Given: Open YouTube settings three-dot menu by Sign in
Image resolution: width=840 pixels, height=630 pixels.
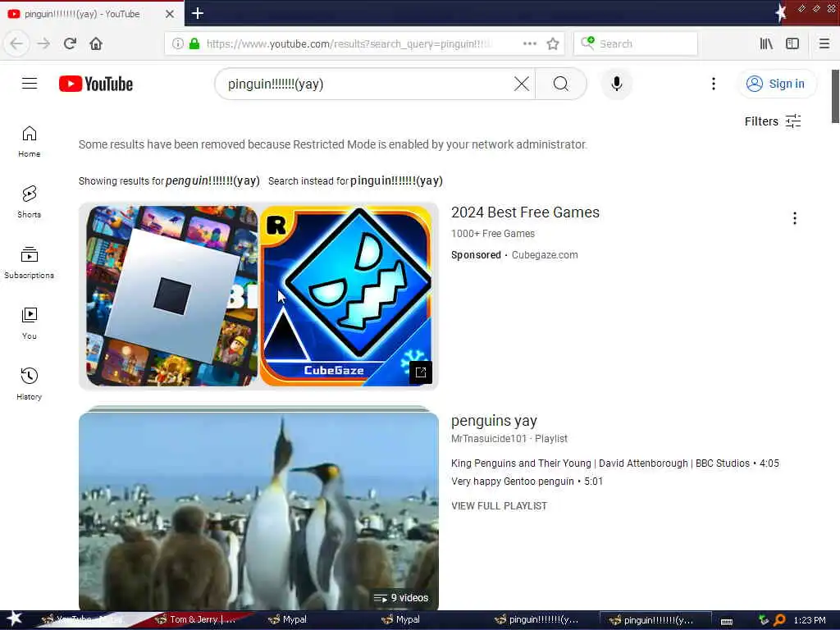Looking at the screenshot, I should [x=713, y=84].
